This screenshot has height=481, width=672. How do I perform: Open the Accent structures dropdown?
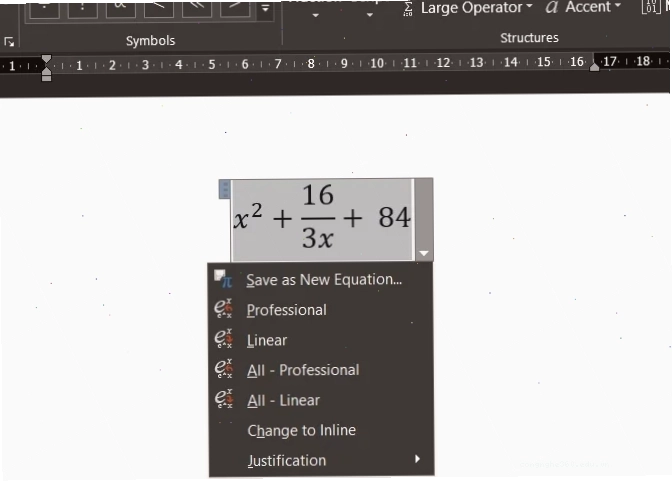(584, 7)
